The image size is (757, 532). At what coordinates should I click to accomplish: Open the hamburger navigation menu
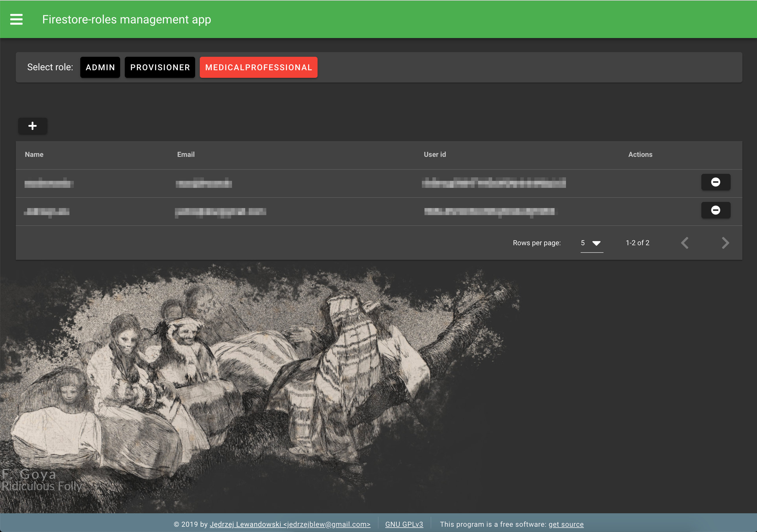(x=16, y=19)
